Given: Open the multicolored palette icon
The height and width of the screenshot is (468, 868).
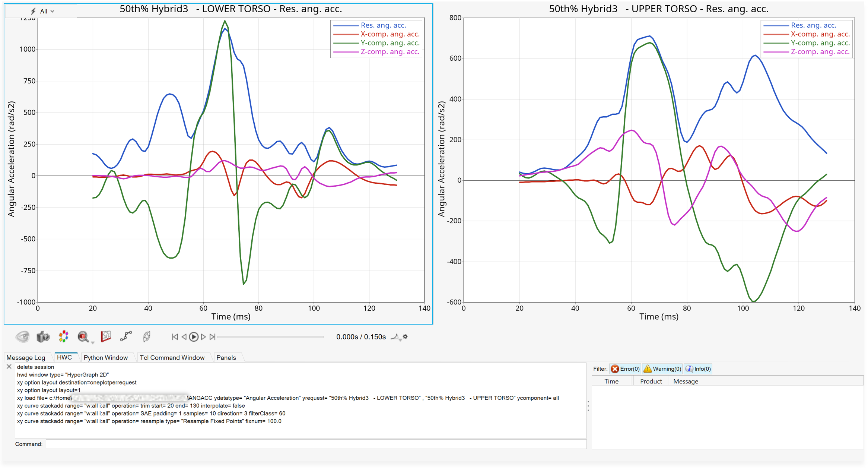Looking at the screenshot, I should click(64, 336).
